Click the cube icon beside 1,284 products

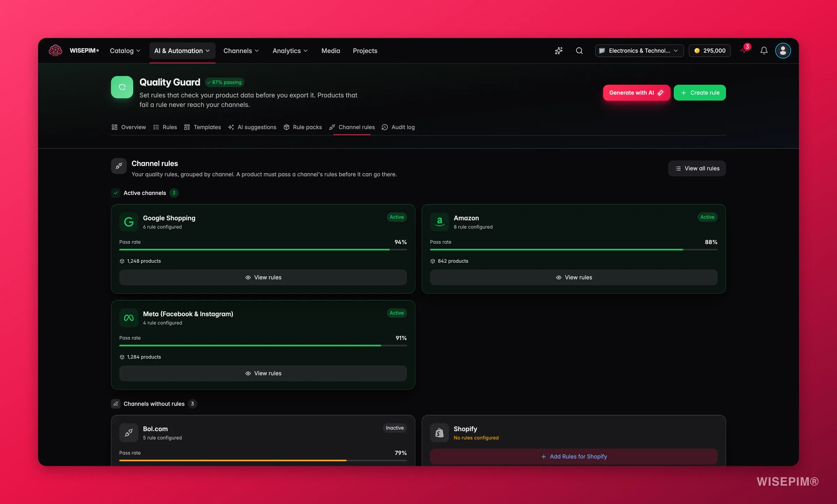[122, 357]
